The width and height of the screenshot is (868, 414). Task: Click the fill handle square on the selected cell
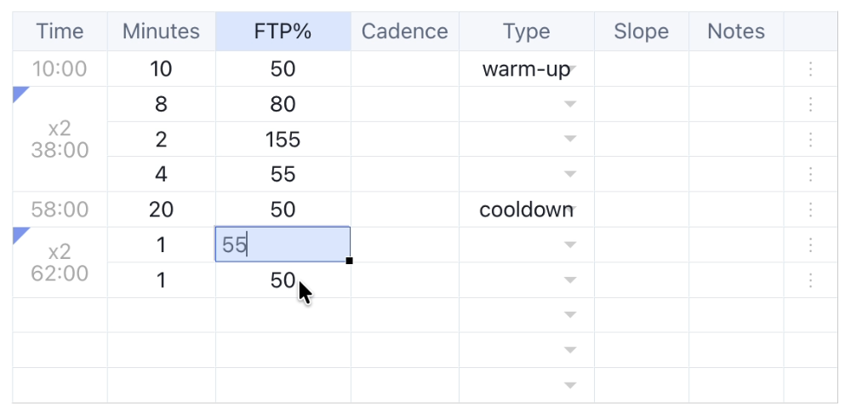coord(350,261)
